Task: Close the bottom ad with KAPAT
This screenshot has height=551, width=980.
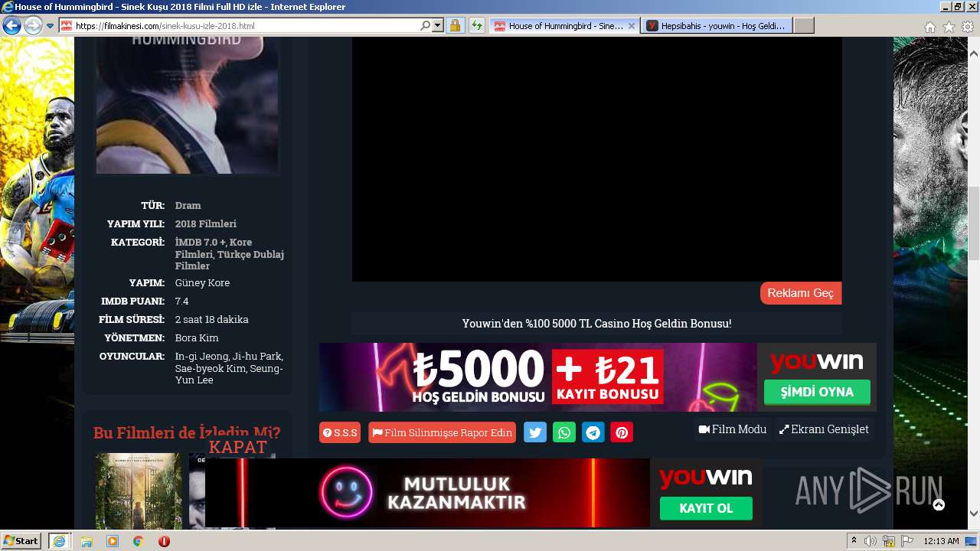Action: tap(238, 447)
